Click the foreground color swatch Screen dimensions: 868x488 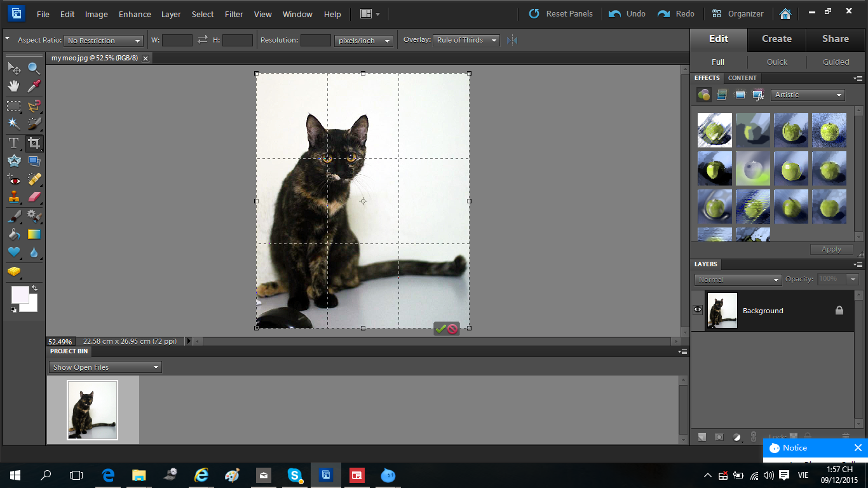tap(20, 294)
